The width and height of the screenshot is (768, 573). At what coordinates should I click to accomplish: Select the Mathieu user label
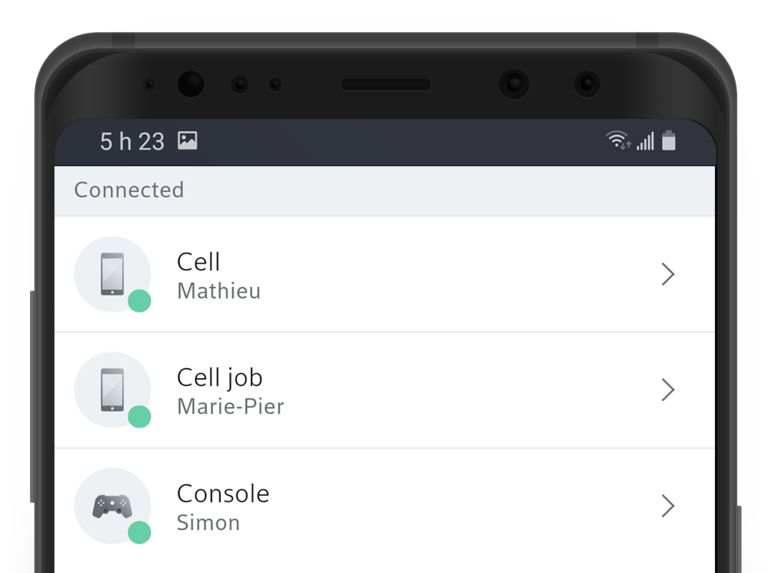(219, 291)
